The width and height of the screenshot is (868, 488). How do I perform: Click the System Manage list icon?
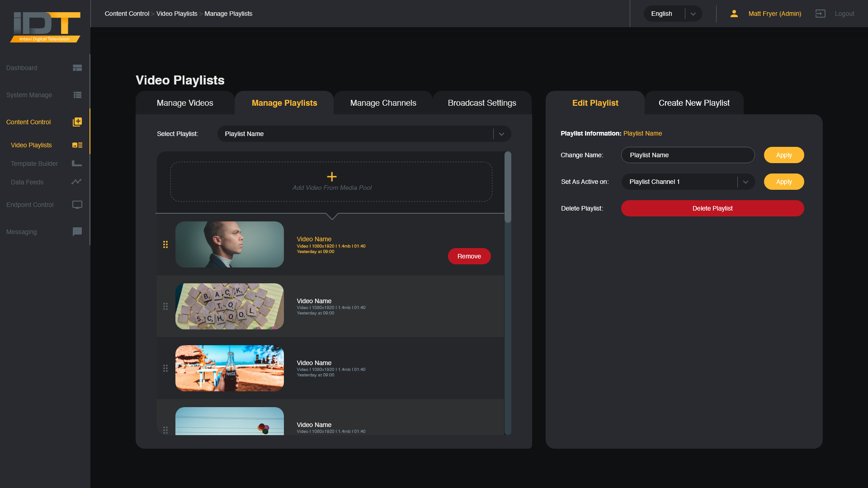(77, 95)
